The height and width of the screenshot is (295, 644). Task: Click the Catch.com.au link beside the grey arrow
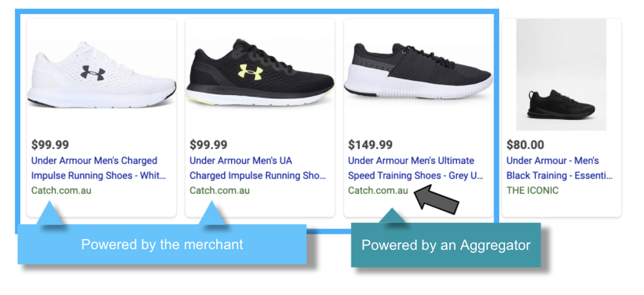pyautogui.click(x=377, y=190)
